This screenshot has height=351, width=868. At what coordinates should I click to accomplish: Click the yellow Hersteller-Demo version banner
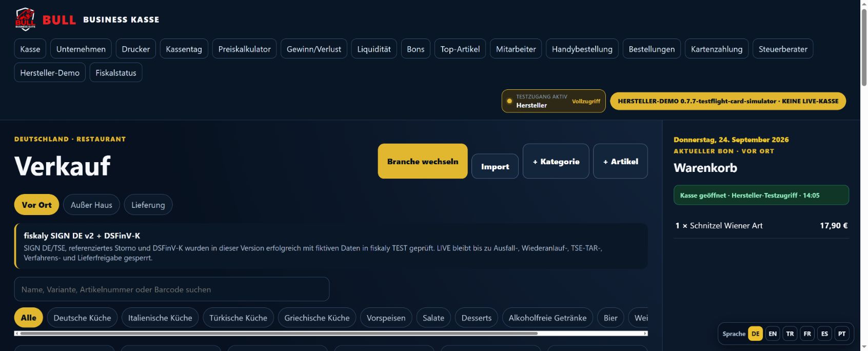[x=728, y=101]
